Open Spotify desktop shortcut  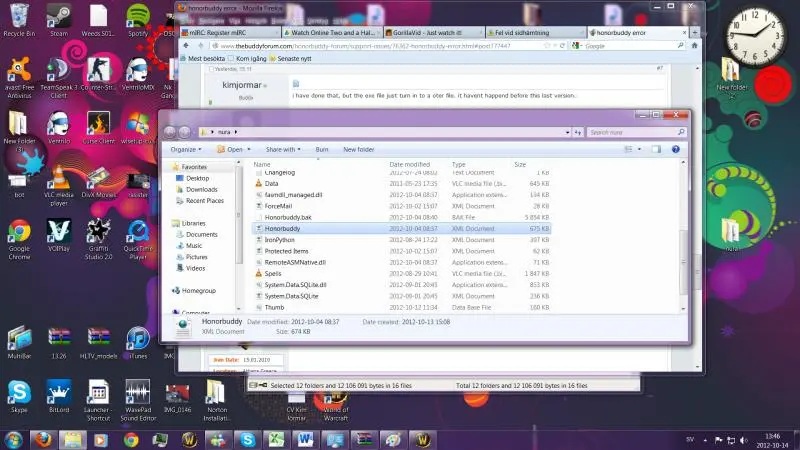click(x=138, y=19)
